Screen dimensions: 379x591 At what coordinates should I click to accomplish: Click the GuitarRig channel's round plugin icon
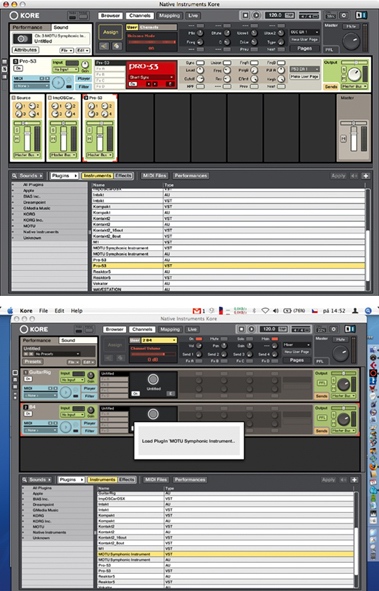[x=153, y=379]
